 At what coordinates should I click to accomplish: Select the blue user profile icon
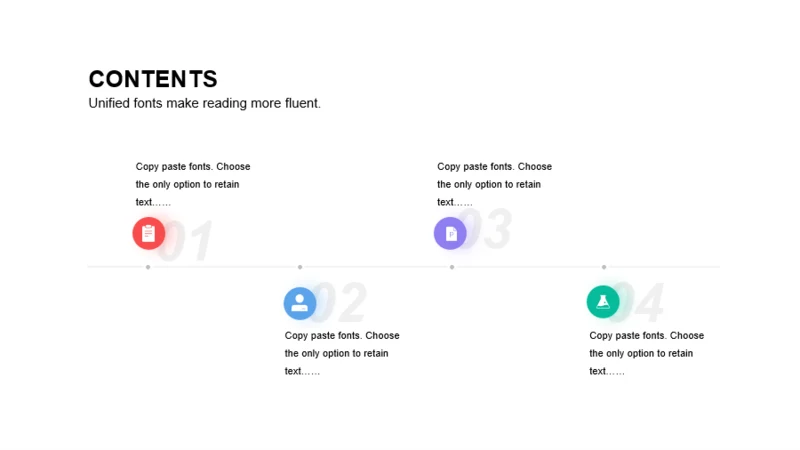[300, 304]
